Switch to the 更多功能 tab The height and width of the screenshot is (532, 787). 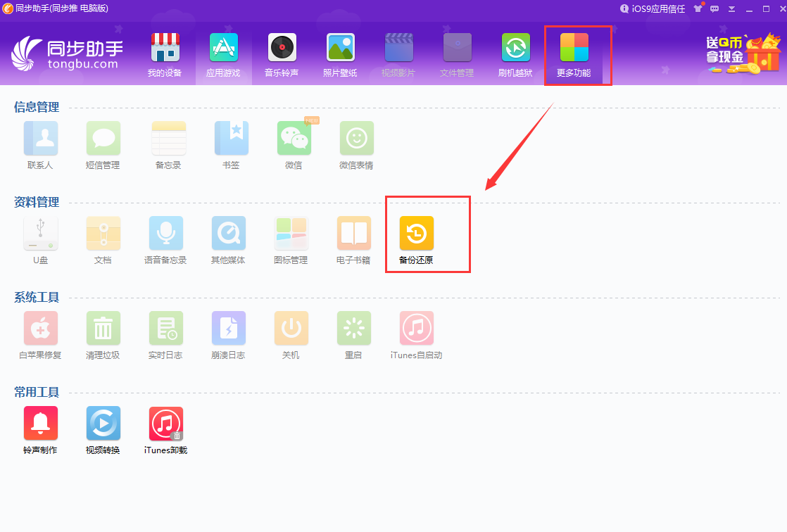pos(577,53)
